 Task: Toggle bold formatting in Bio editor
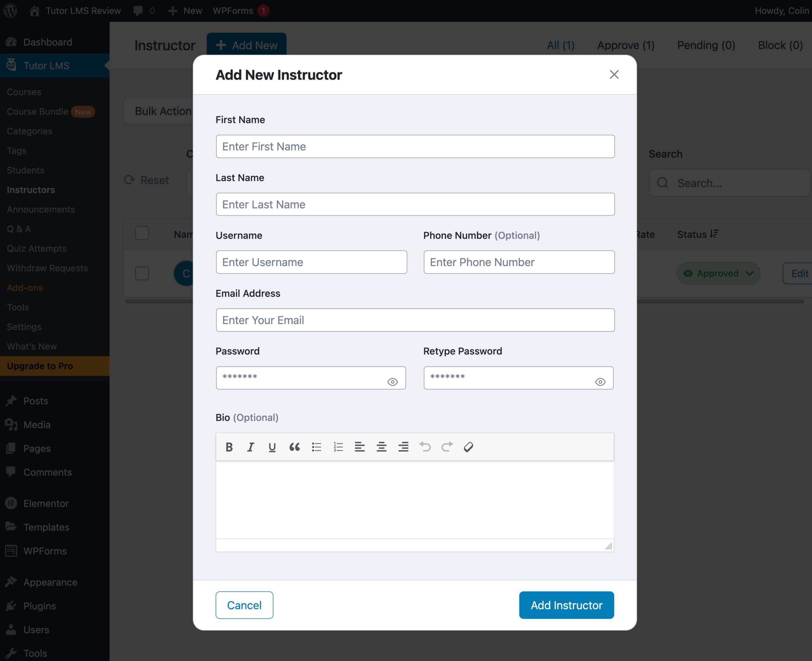[229, 447]
